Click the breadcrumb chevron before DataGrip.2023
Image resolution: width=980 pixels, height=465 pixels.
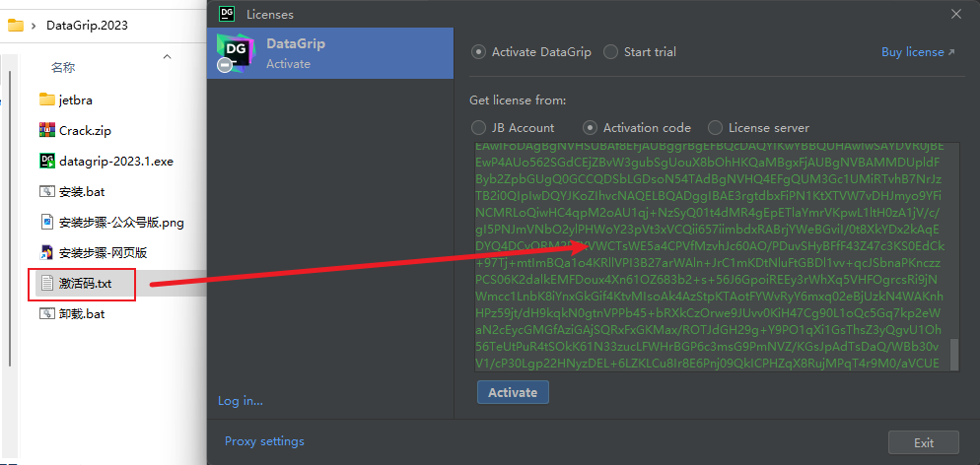34,26
